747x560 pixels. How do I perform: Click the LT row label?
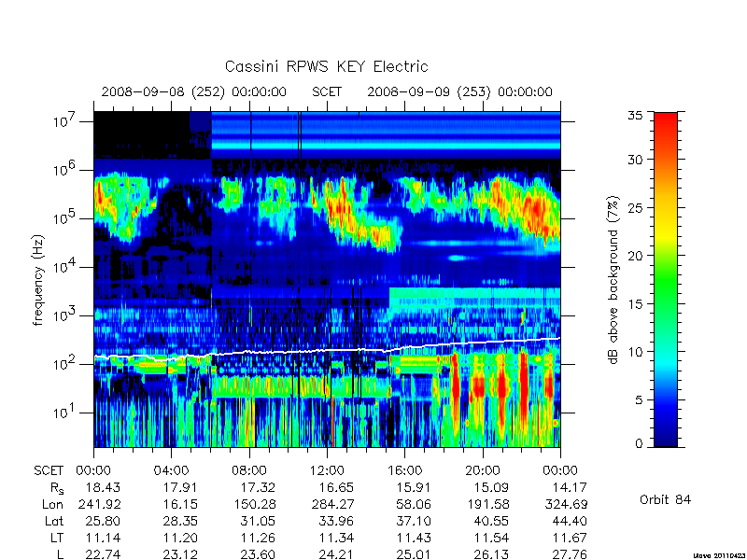click(x=57, y=539)
